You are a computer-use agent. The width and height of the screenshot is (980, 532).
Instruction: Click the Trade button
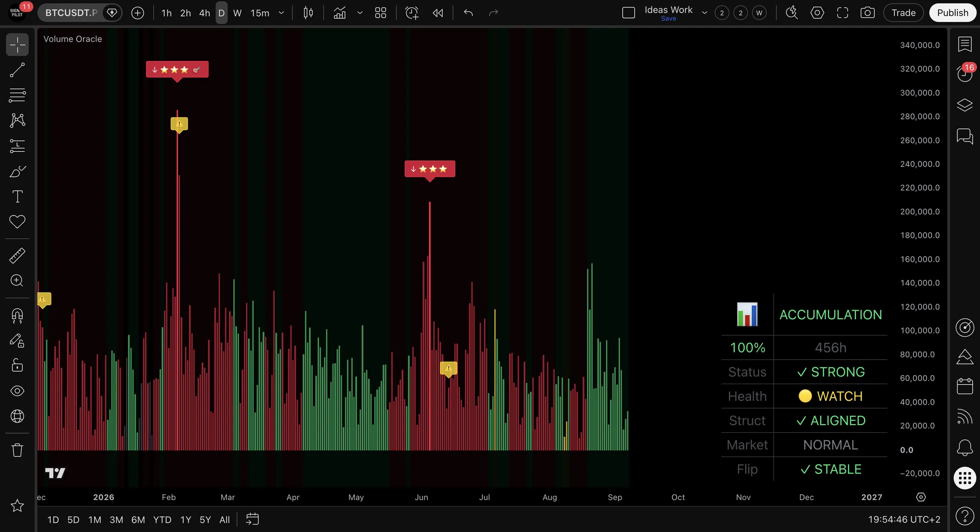(903, 13)
